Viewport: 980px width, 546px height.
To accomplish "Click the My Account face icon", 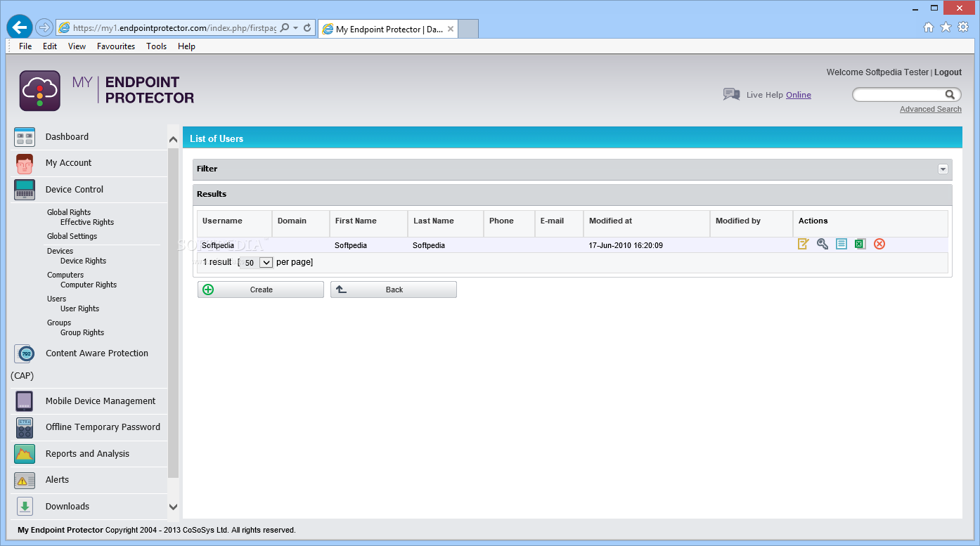I will click(25, 163).
